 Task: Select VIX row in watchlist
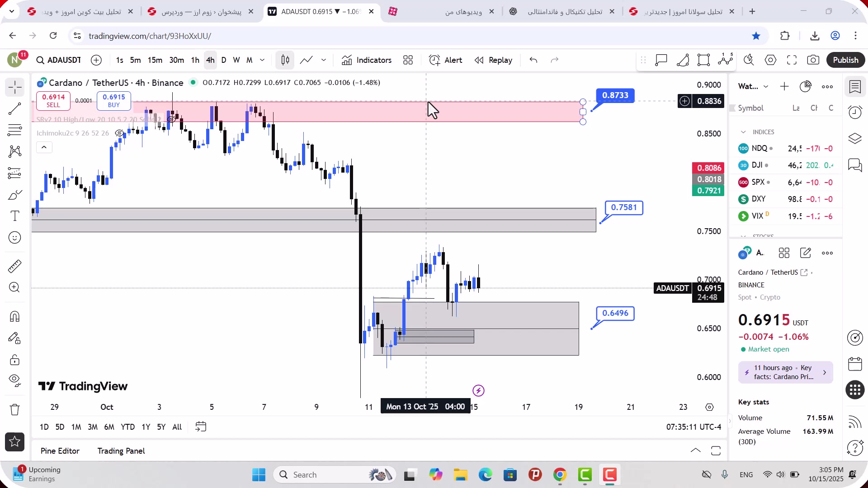point(785,216)
